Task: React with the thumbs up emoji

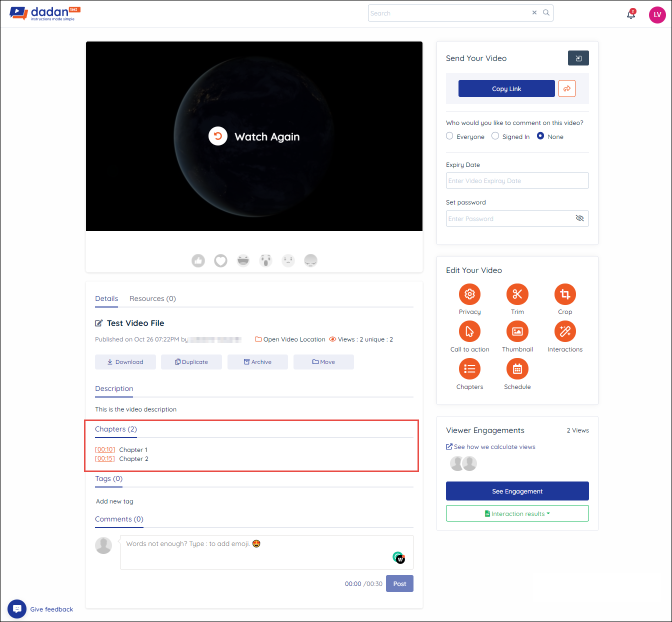Action: point(198,260)
